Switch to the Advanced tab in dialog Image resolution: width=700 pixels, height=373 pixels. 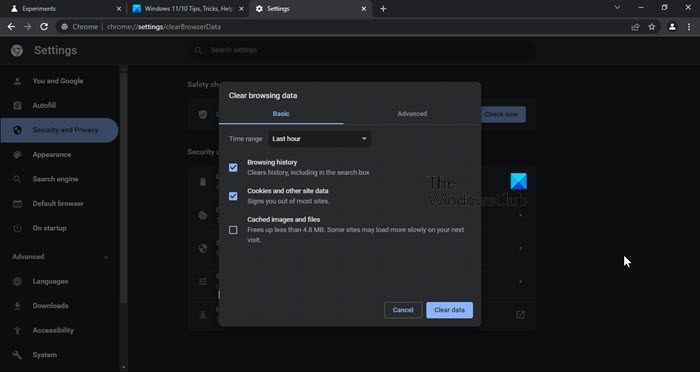pyautogui.click(x=412, y=114)
